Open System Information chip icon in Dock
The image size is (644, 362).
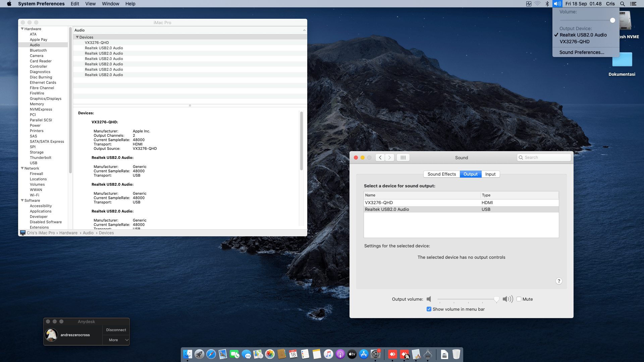coord(428,354)
